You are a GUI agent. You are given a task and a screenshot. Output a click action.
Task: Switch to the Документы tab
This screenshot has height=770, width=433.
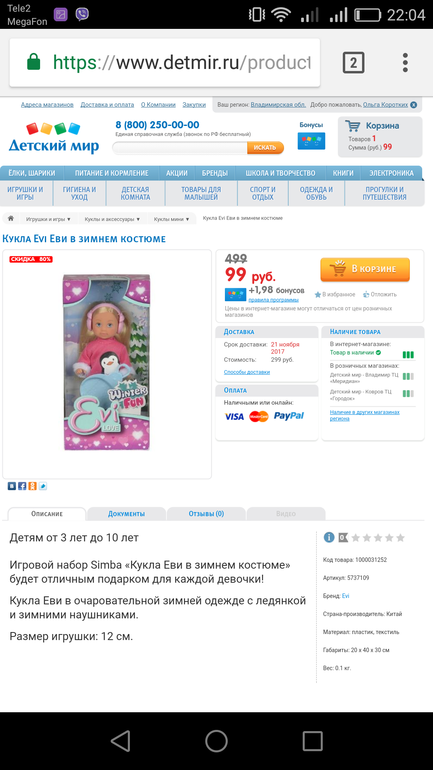click(126, 514)
